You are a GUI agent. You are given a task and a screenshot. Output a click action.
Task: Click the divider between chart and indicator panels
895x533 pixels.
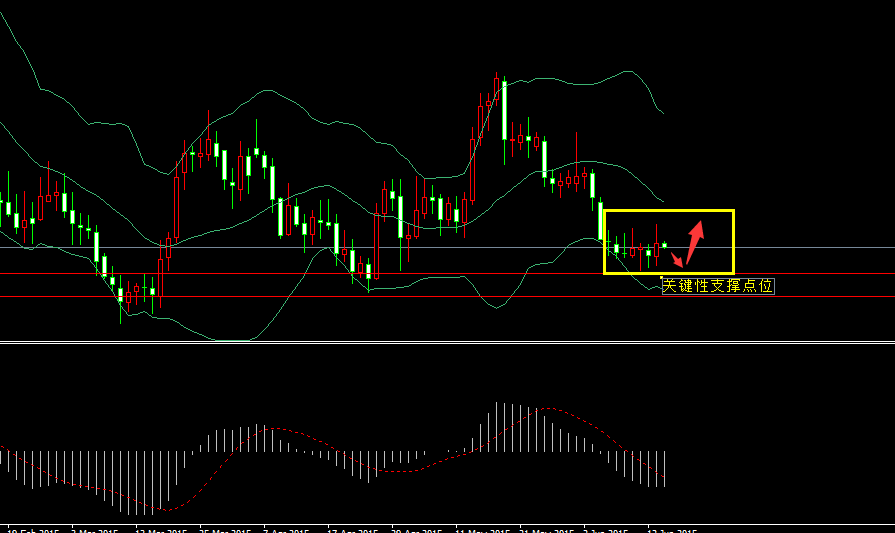click(x=447, y=344)
